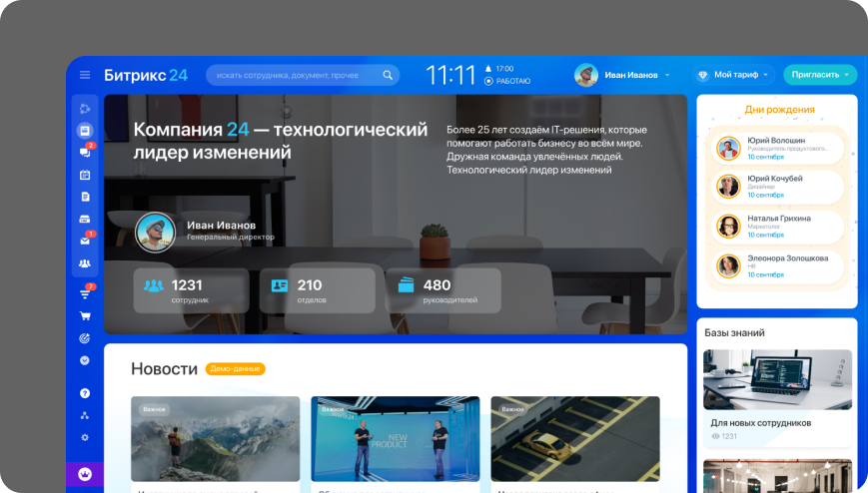Click the employees icon next to 1231
This screenshot has width=868, height=493.
click(154, 285)
